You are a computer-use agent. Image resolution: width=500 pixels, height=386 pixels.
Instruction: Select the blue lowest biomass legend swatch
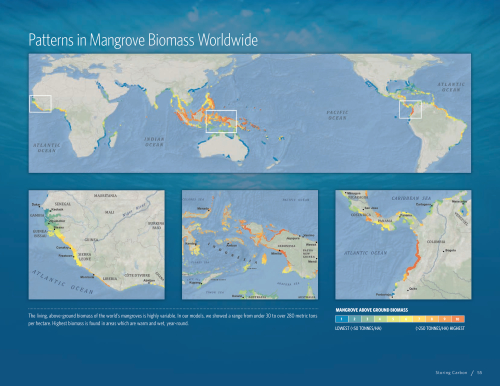[342, 319]
